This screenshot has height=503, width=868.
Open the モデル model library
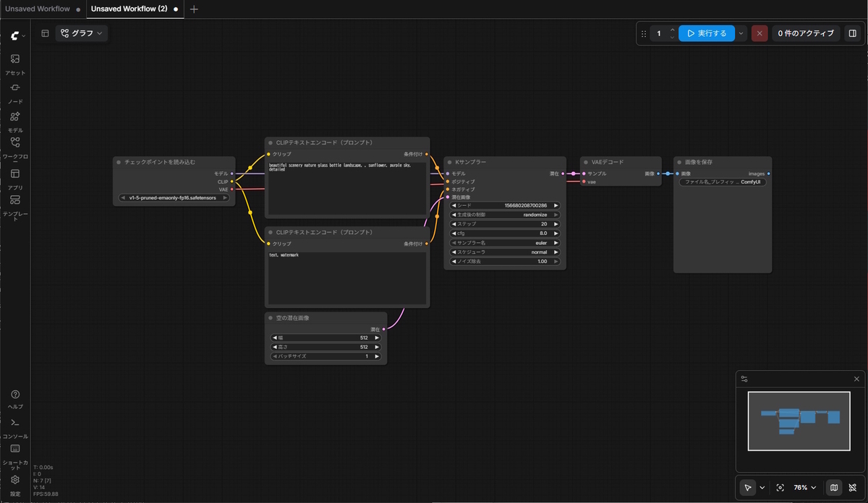point(15,121)
